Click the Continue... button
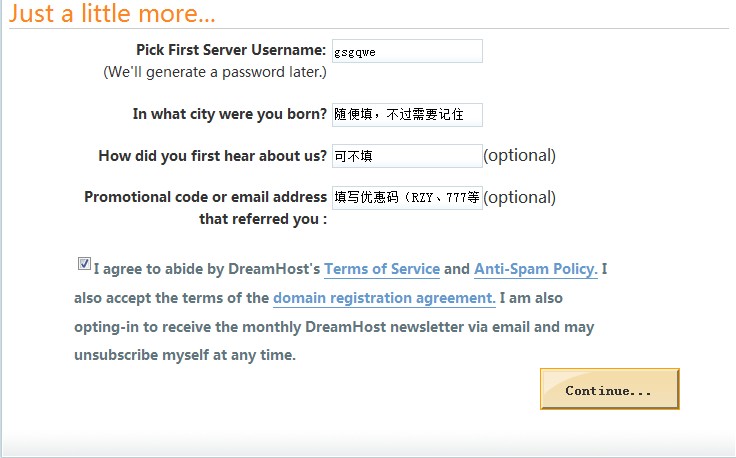The width and height of the screenshot is (736, 458). [x=609, y=389]
